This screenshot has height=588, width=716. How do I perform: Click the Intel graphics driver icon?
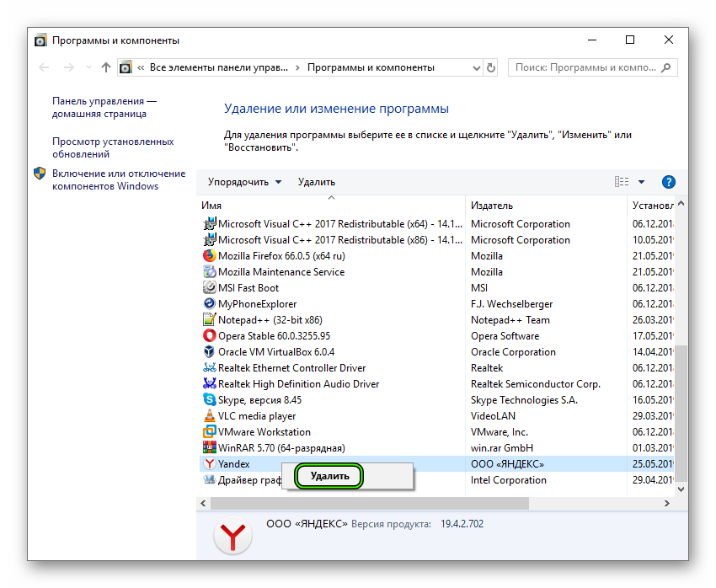[209, 480]
